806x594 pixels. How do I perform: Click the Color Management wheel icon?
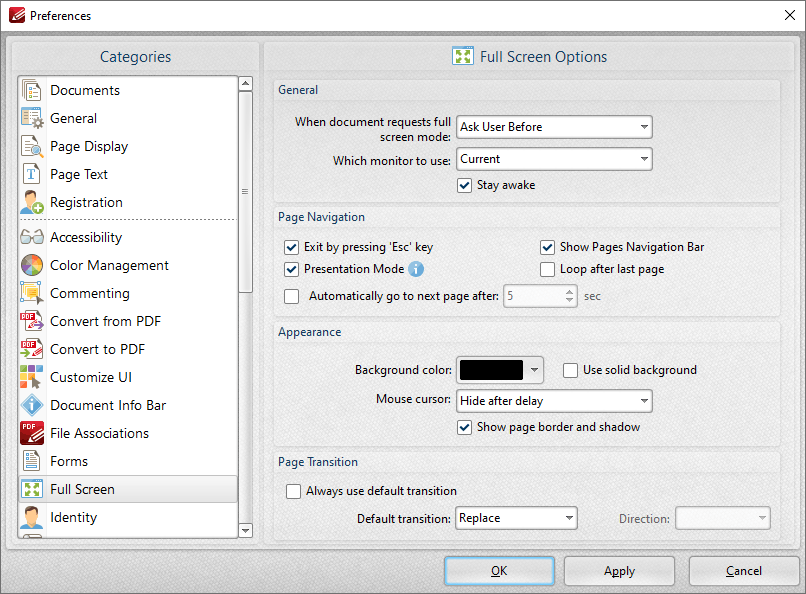point(32,265)
